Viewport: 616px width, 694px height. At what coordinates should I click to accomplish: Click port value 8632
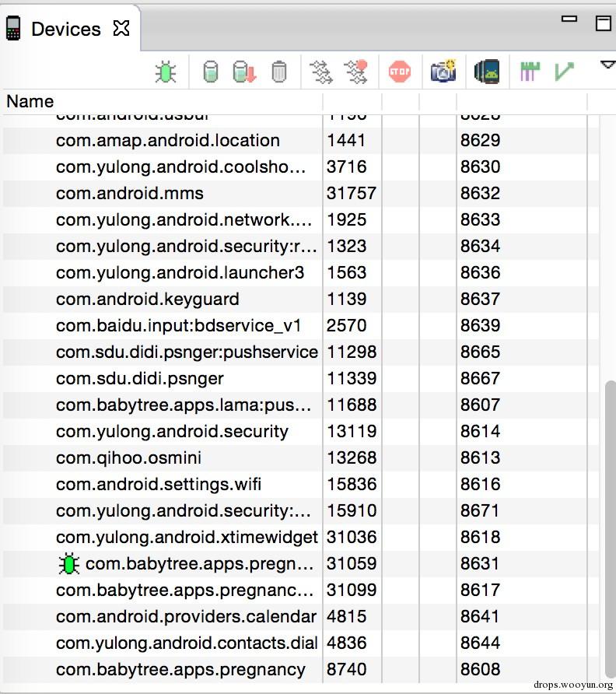pyautogui.click(x=480, y=194)
